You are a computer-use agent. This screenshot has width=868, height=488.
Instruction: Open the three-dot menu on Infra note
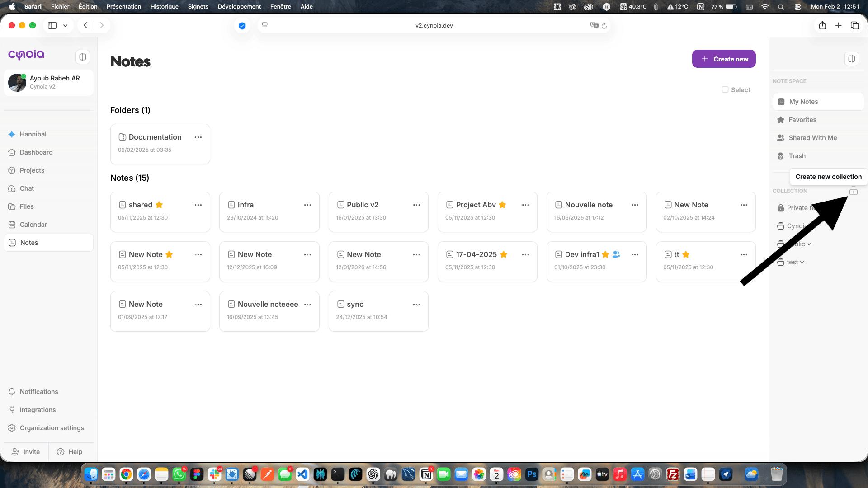307,205
